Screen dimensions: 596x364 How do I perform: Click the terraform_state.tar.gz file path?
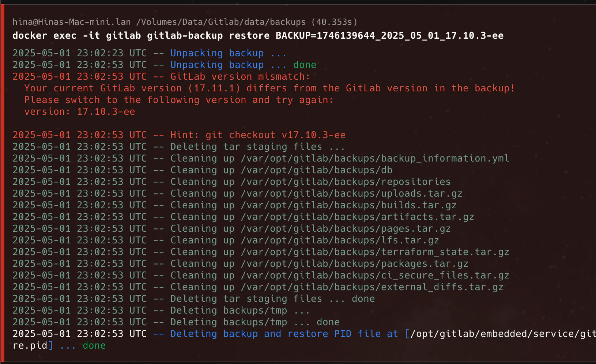point(375,252)
